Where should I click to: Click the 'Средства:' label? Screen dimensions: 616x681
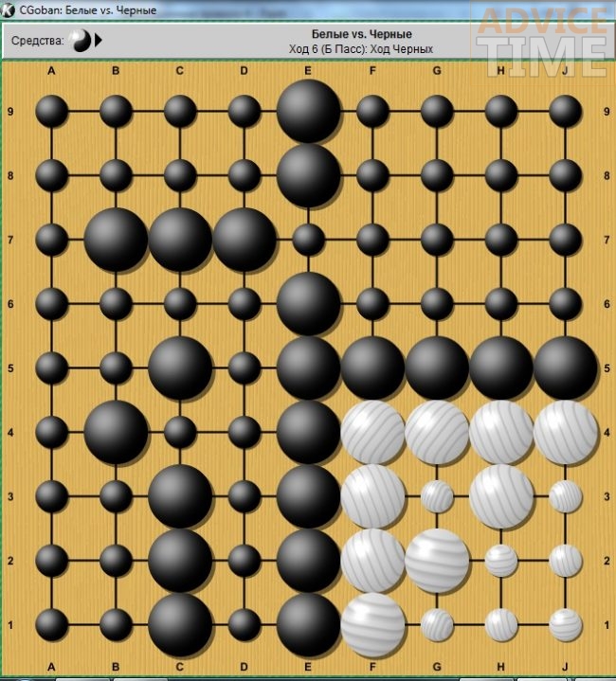point(37,41)
